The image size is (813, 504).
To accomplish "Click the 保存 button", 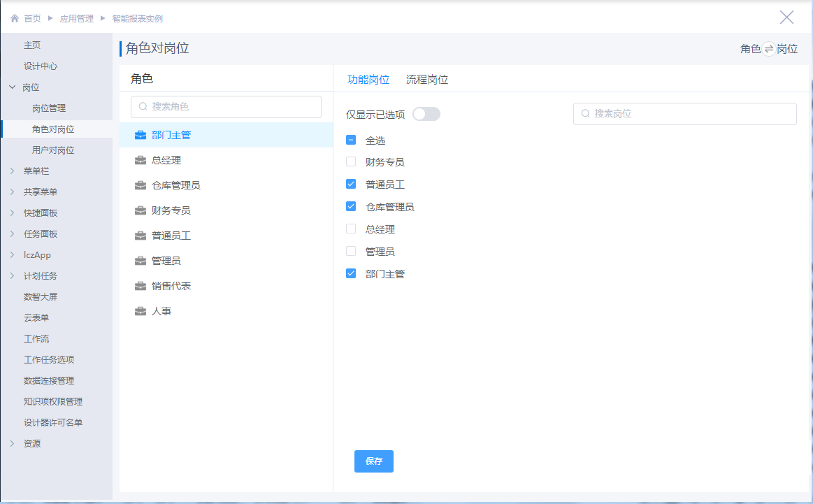I will tap(373, 461).
